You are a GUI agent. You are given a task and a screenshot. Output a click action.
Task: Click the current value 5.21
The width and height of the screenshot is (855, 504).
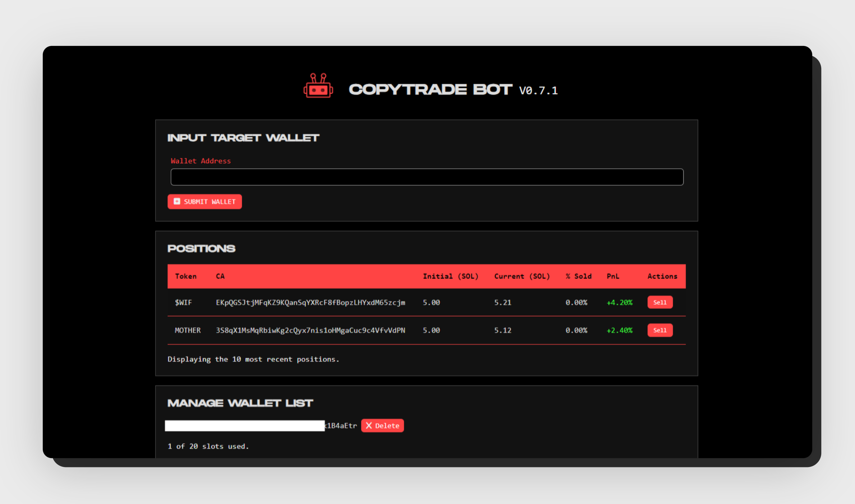[503, 302]
